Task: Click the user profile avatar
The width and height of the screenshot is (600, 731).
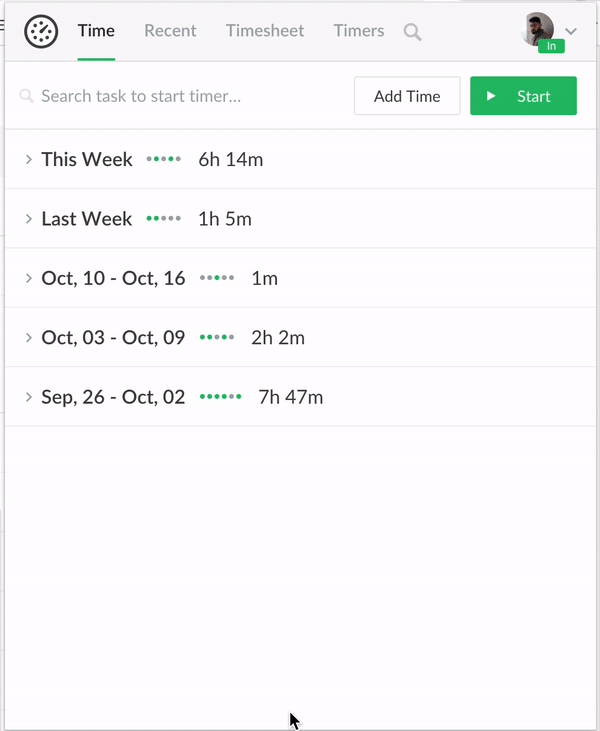Action: pos(538,29)
